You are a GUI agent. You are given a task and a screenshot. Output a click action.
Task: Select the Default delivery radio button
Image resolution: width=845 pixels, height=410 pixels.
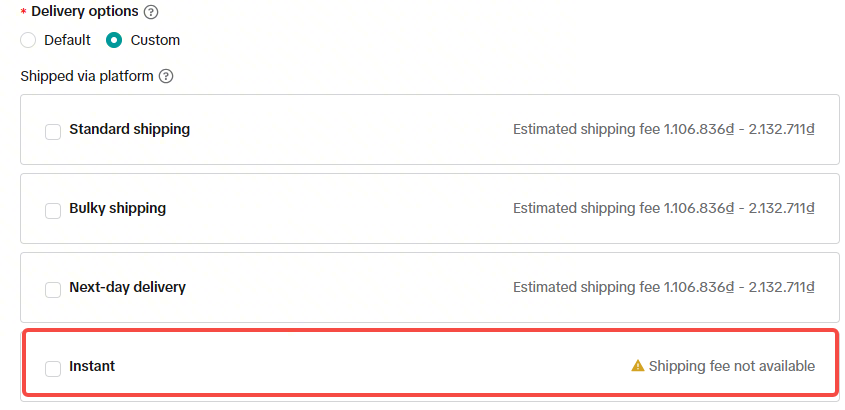(x=28, y=41)
